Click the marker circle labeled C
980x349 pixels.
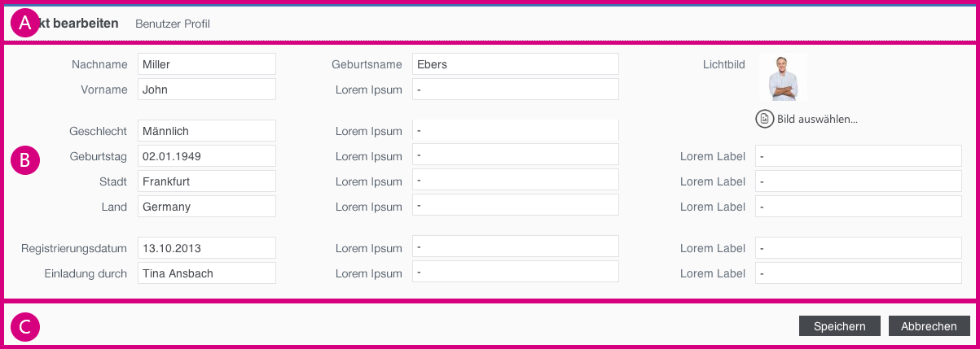point(25,327)
